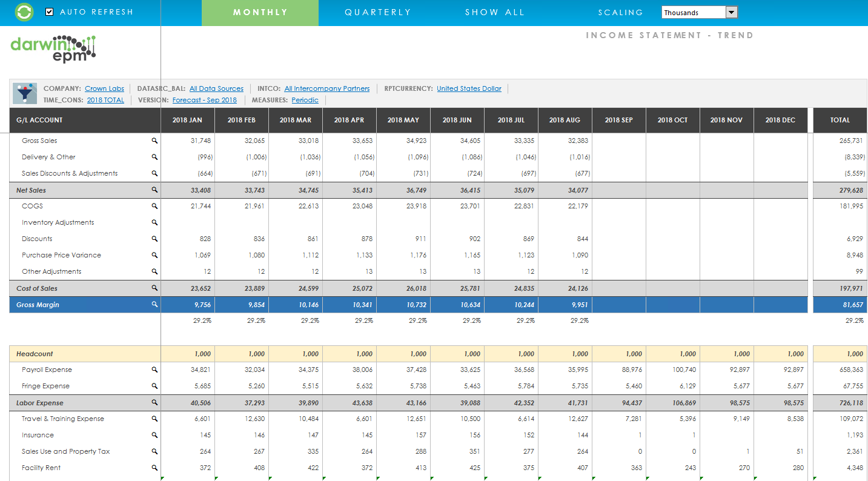Click the green refresh icon
This screenshot has width=868, height=481.
25,12
